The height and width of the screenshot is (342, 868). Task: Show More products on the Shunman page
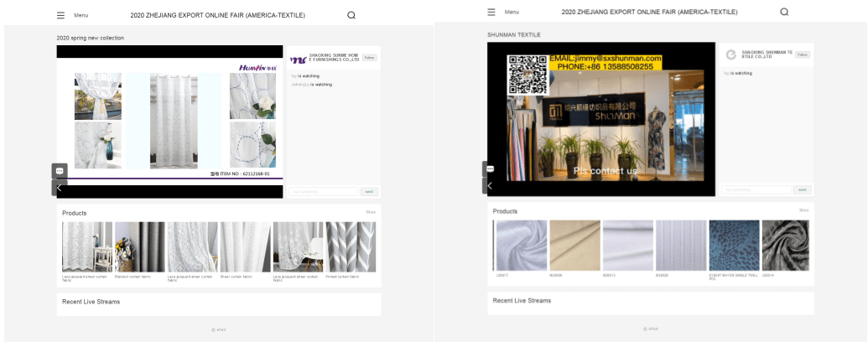803,210
